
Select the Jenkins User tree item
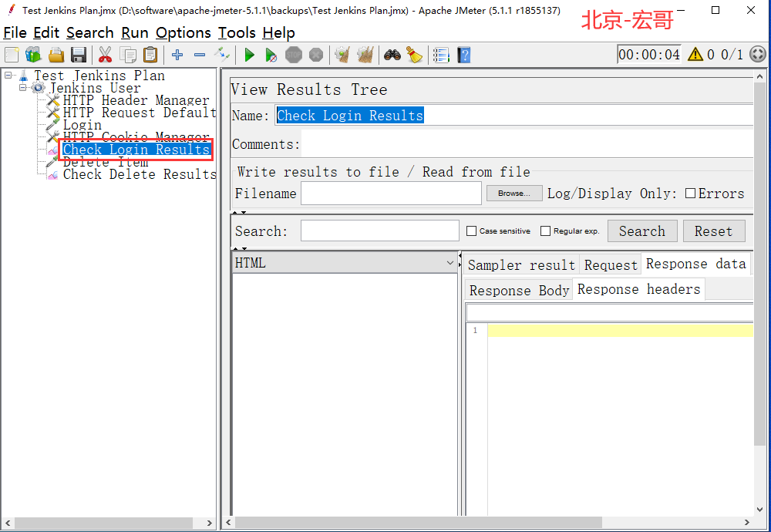coord(96,88)
